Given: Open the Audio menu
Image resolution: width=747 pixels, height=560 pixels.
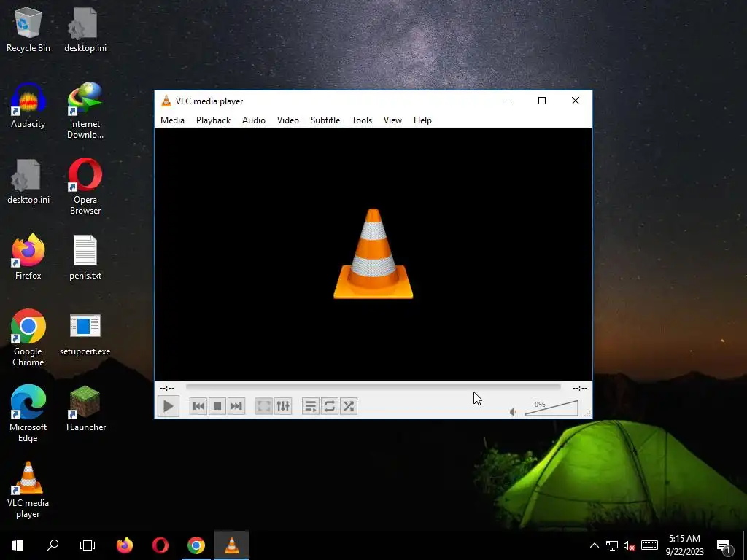Looking at the screenshot, I should click(253, 120).
